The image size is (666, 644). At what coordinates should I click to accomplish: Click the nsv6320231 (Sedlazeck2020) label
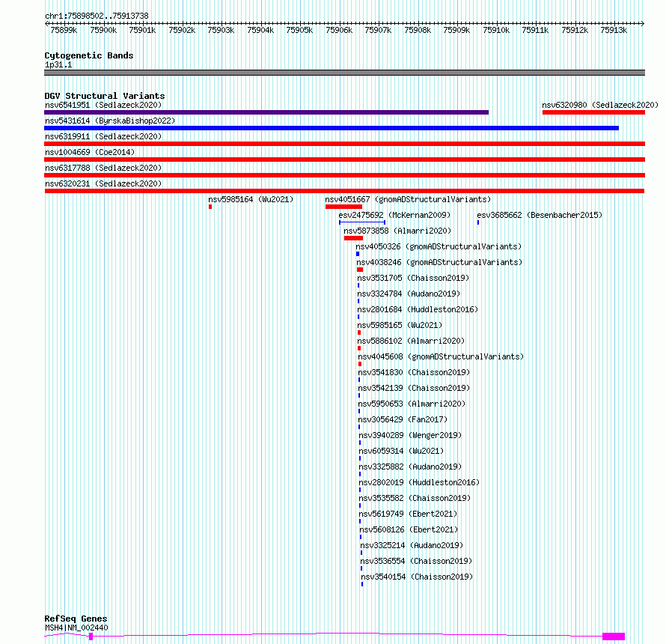pyautogui.click(x=103, y=183)
